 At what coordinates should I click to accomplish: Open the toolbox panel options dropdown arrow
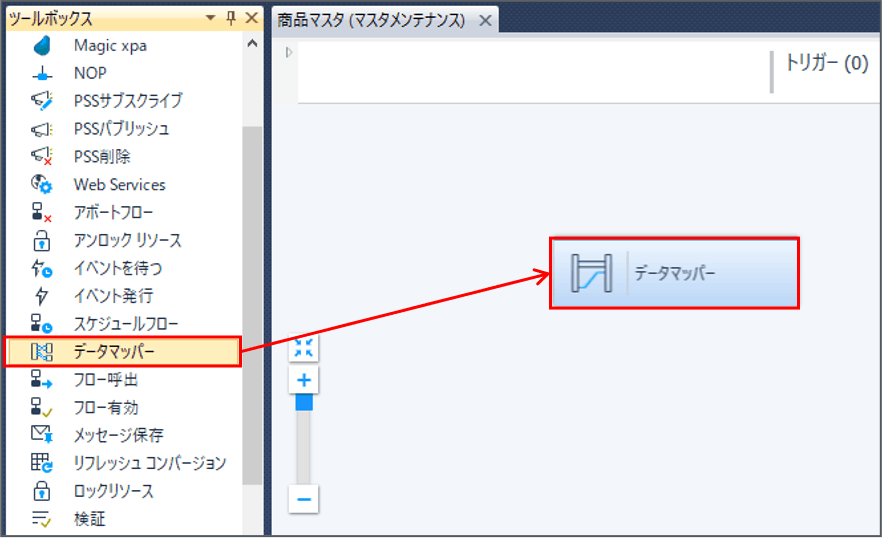point(211,19)
